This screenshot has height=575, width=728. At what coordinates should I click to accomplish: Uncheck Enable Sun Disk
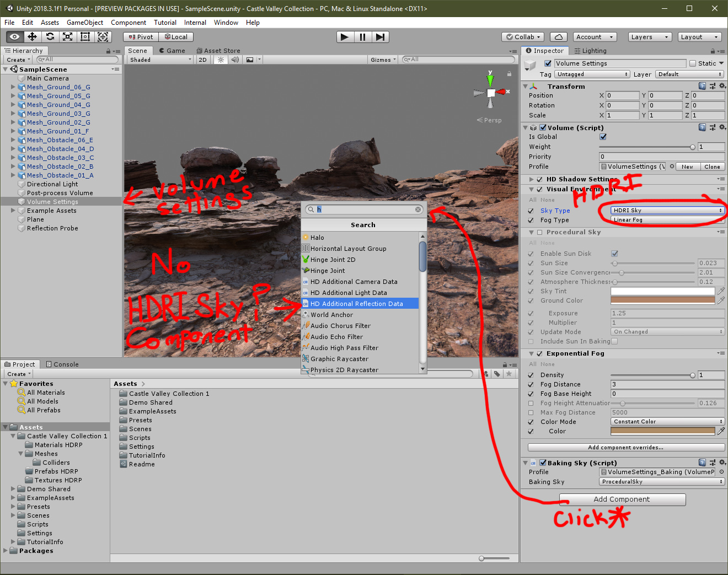pos(614,254)
